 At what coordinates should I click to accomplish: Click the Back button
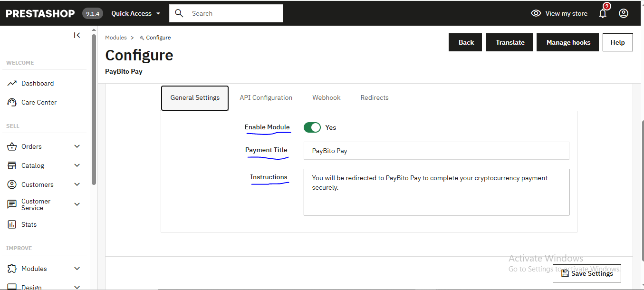point(465,42)
